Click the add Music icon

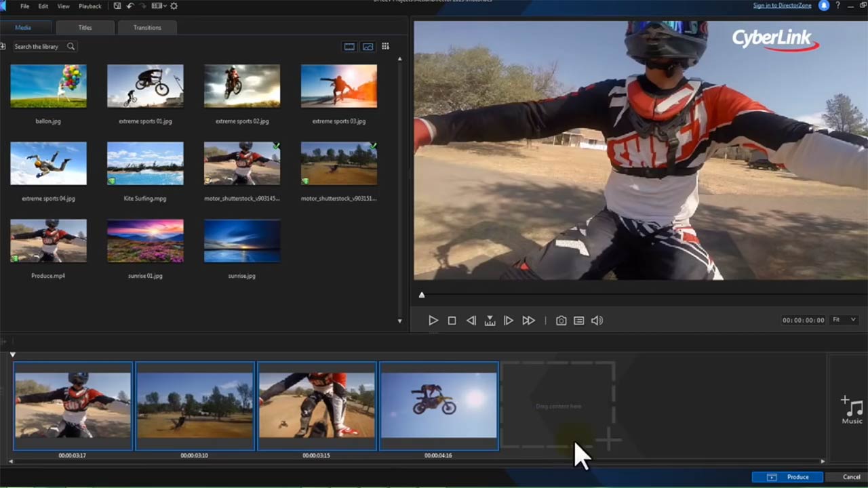coord(852,410)
